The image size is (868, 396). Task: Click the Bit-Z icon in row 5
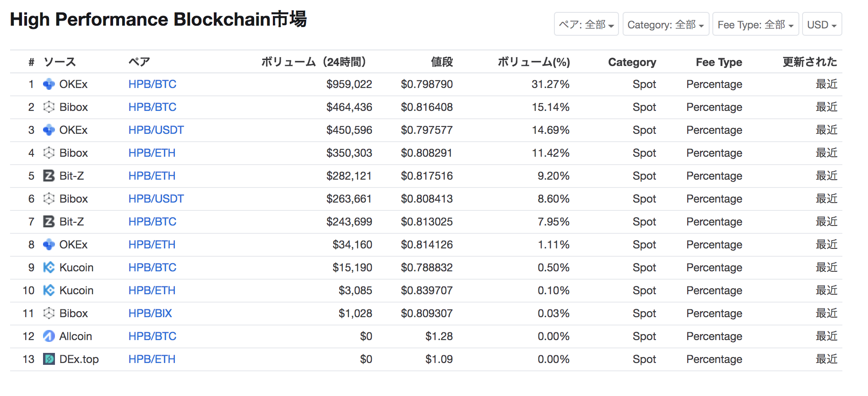49,176
